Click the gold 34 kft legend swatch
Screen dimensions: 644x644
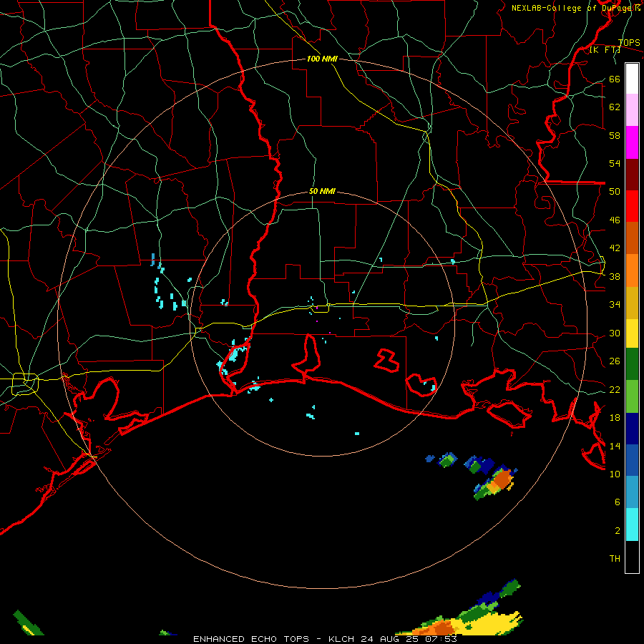pyautogui.click(x=632, y=303)
